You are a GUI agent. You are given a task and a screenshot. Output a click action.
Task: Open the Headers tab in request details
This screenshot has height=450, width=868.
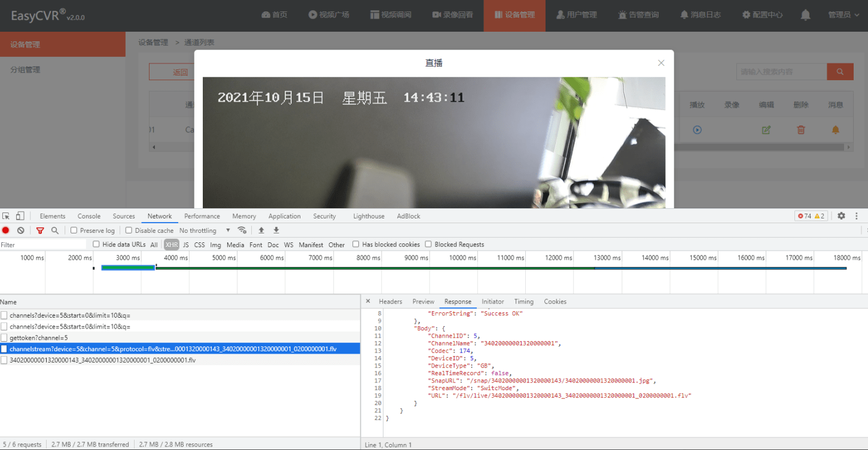pyautogui.click(x=390, y=302)
